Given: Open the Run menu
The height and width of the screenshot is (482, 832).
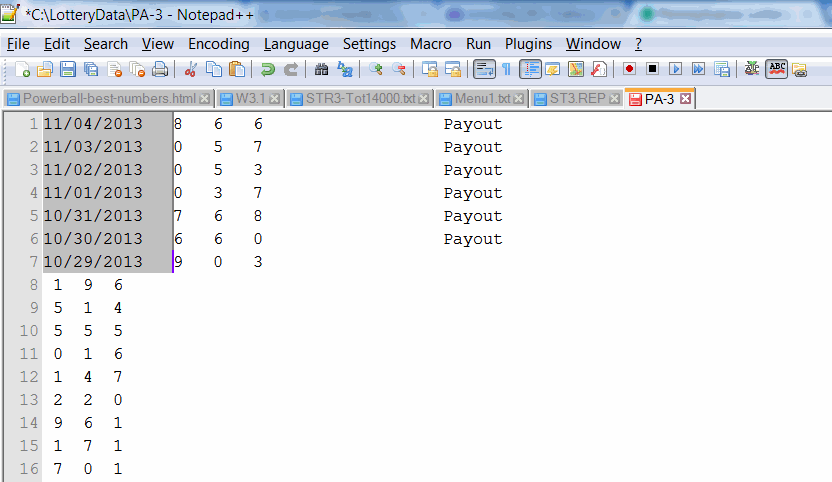Looking at the screenshot, I should coord(478,44).
